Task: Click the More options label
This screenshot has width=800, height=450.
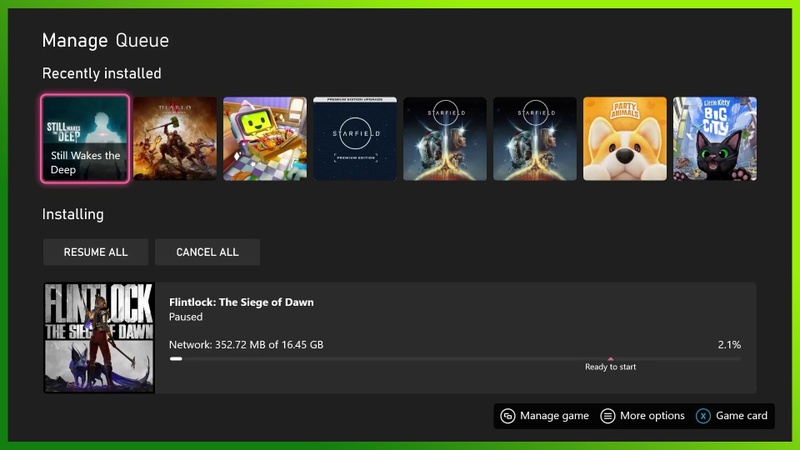Action: pos(652,416)
